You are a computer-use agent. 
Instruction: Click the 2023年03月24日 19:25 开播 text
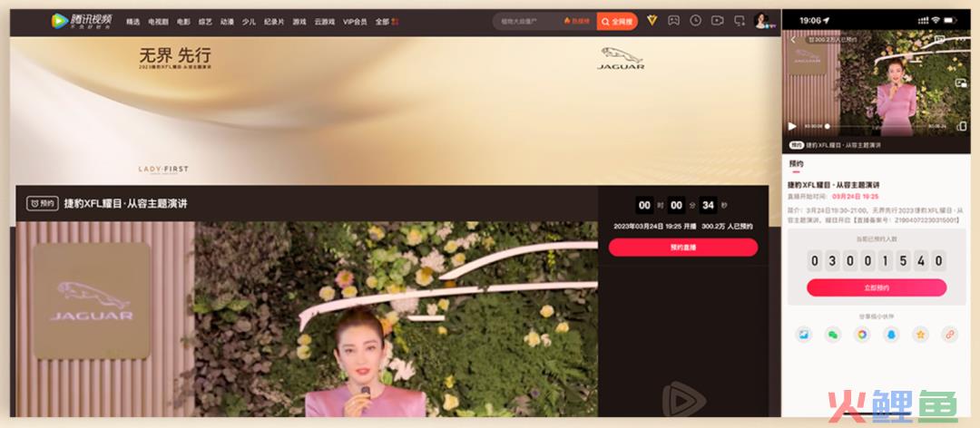pyautogui.click(x=654, y=226)
